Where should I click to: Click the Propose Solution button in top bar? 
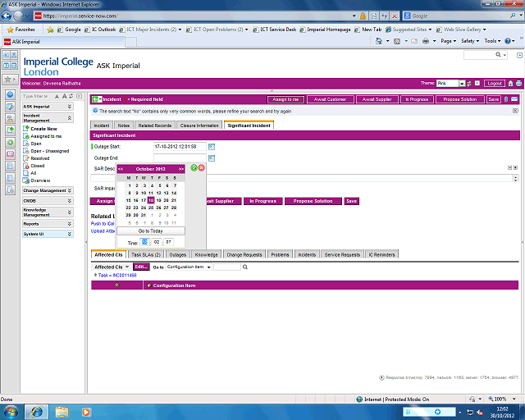(x=459, y=99)
